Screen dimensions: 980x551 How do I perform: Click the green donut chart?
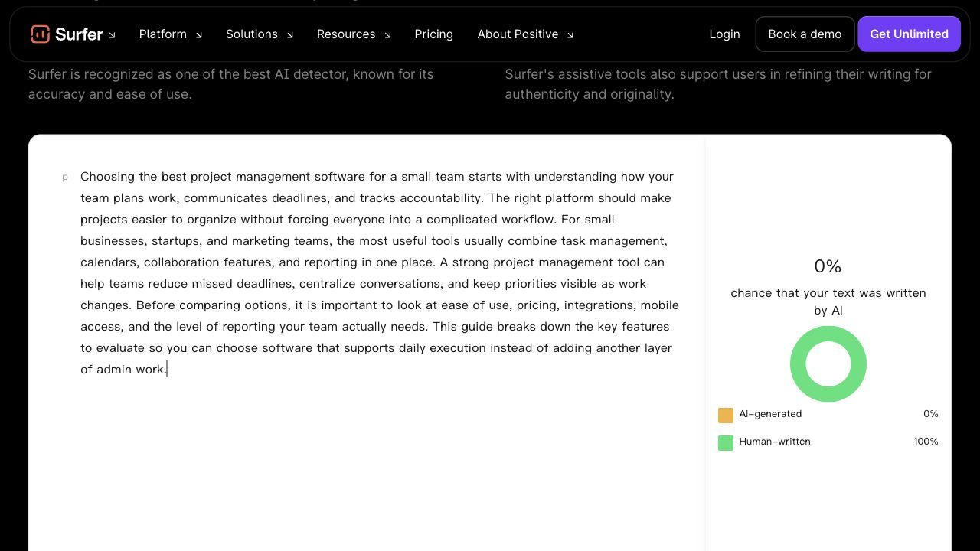(828, 364)
